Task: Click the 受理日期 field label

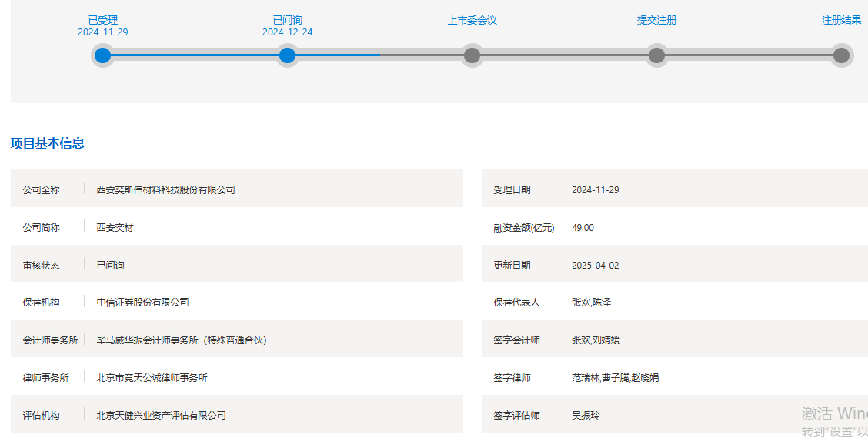Action: click(512, 189)
